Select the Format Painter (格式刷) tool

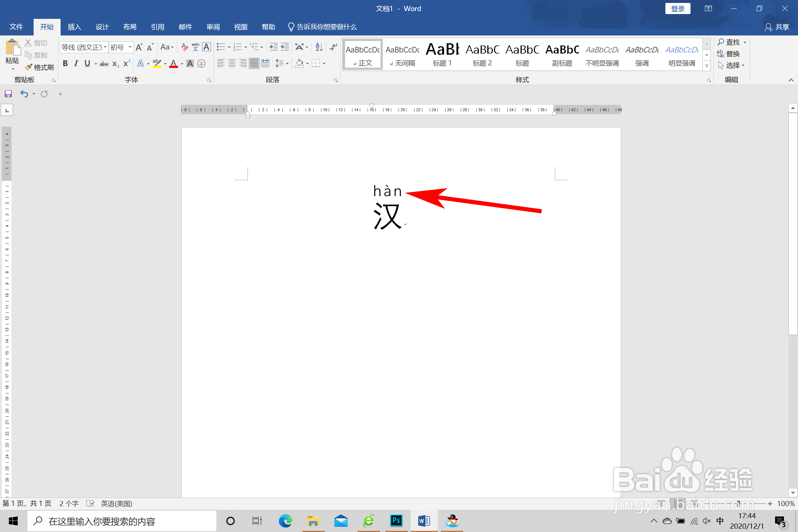point(40,67)
